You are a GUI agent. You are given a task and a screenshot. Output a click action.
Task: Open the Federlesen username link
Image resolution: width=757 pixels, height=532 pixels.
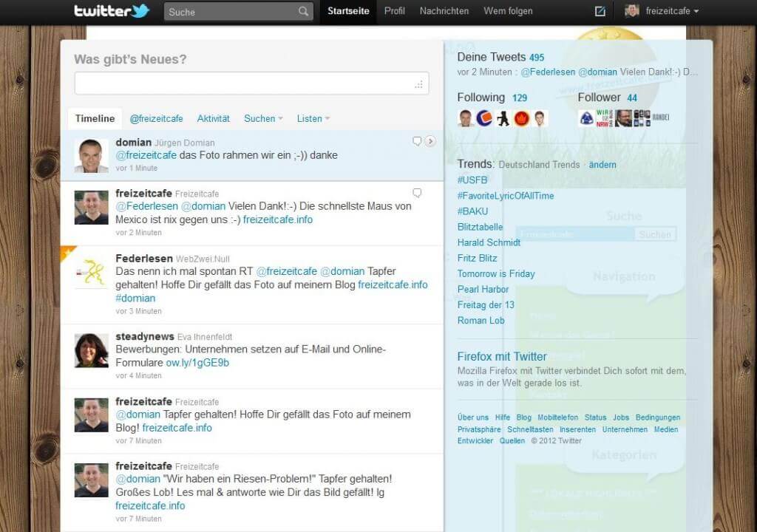(x=144, y=259)
